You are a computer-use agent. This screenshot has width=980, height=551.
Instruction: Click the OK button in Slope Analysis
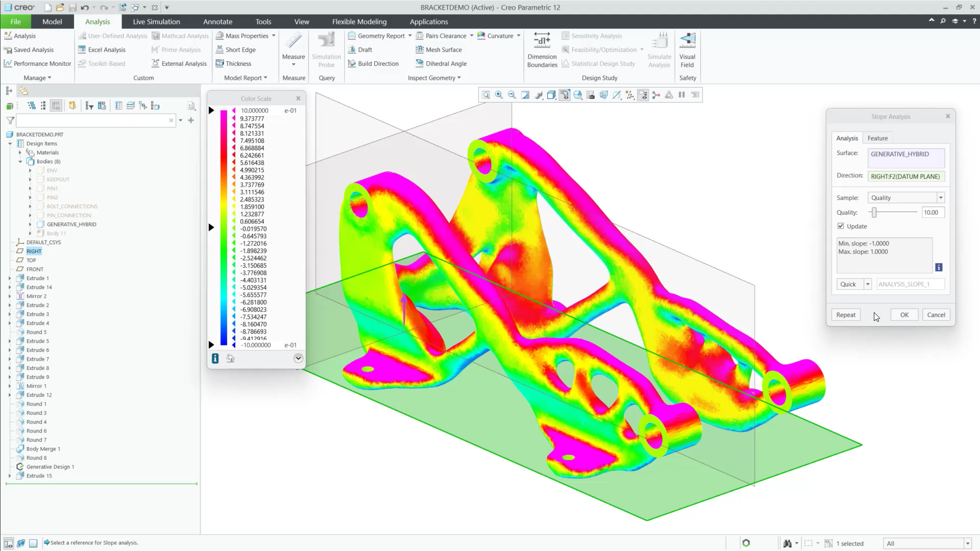click(x=904, y=315)
